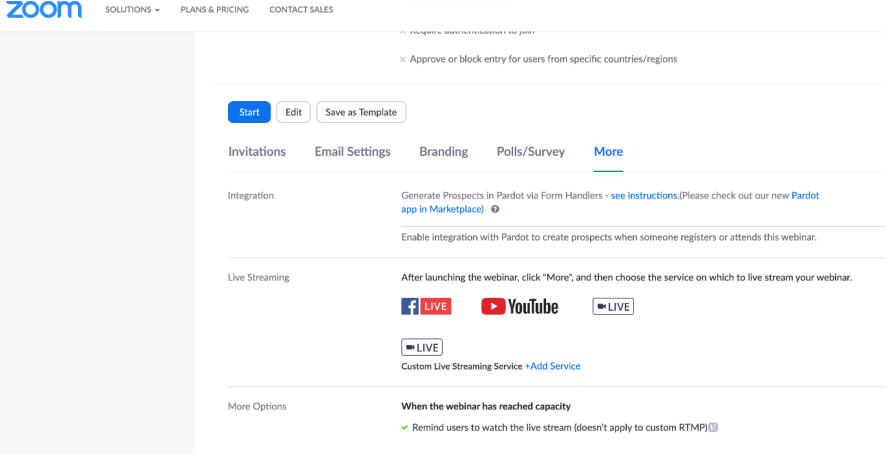Click Save as Template

pos(361,112)
